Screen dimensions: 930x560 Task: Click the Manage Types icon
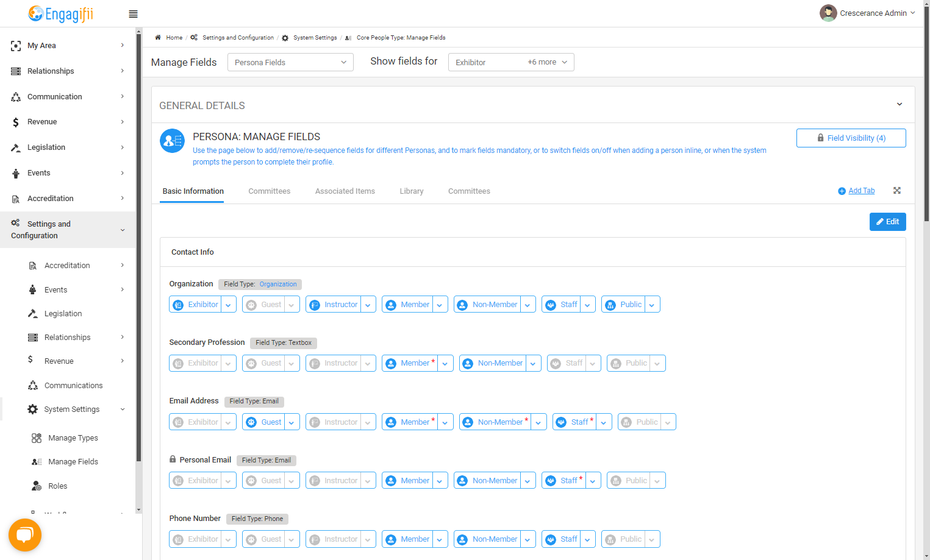[x=37, y=438]
